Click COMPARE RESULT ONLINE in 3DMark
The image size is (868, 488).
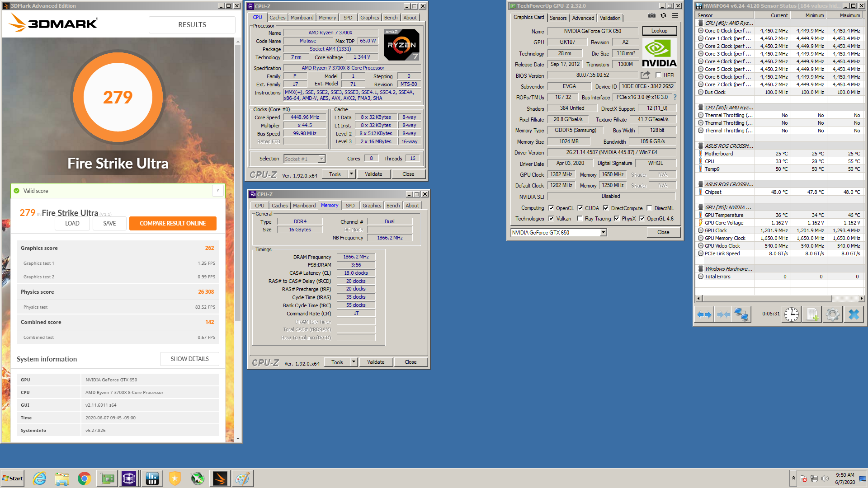coord(173,223)
